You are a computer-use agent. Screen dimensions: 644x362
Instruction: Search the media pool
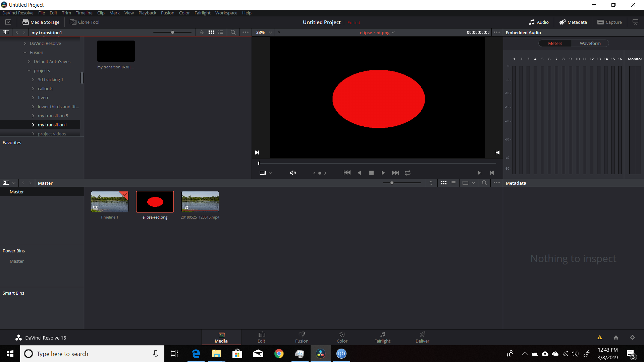click(484, 183)
